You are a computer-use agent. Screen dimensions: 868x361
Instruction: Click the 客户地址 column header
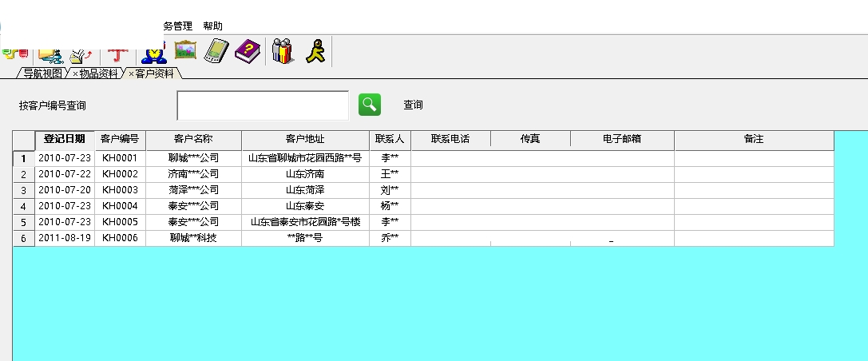(305, 139)
